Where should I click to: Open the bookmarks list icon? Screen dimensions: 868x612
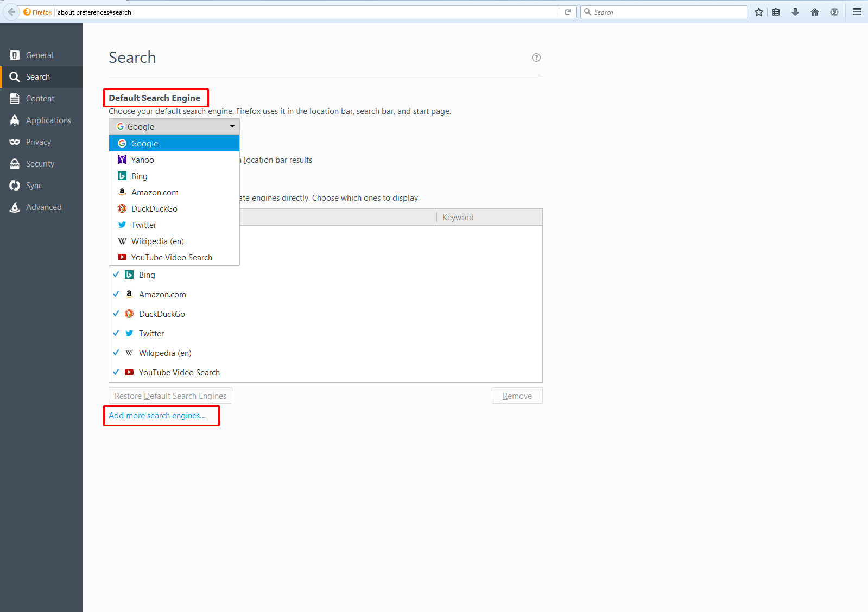click(x=776, y=12)
